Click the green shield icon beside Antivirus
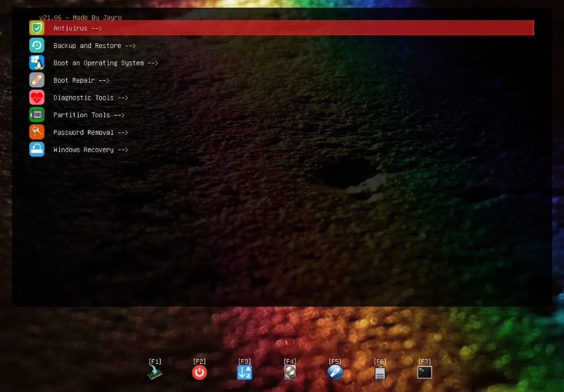 [x=36, y=28]
